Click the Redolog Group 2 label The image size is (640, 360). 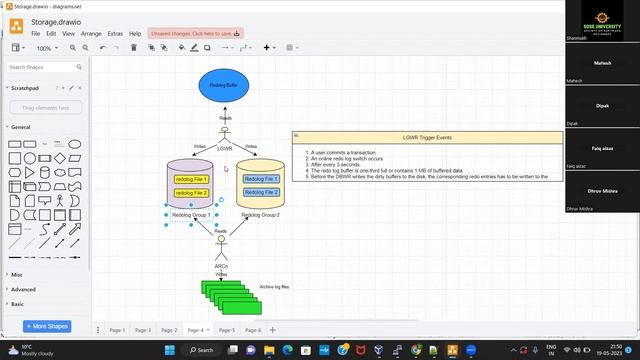tap(260, 215)
